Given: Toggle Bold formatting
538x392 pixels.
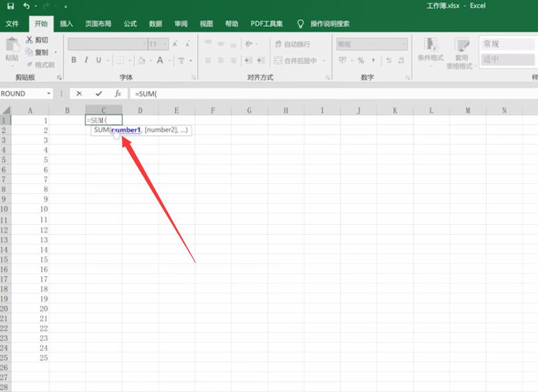Looking at the screenshot, I should (74, 60).
